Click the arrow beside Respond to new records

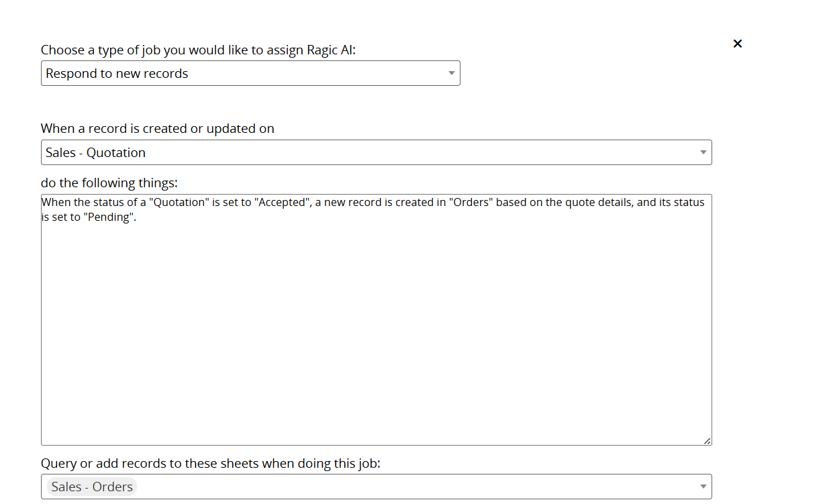(452, 73)
